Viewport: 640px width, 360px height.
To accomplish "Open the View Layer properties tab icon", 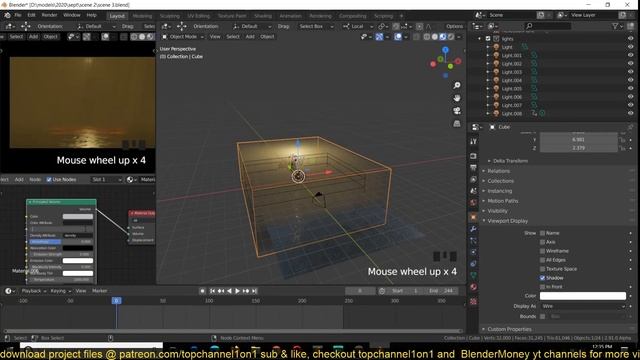I will pos(473,179).
